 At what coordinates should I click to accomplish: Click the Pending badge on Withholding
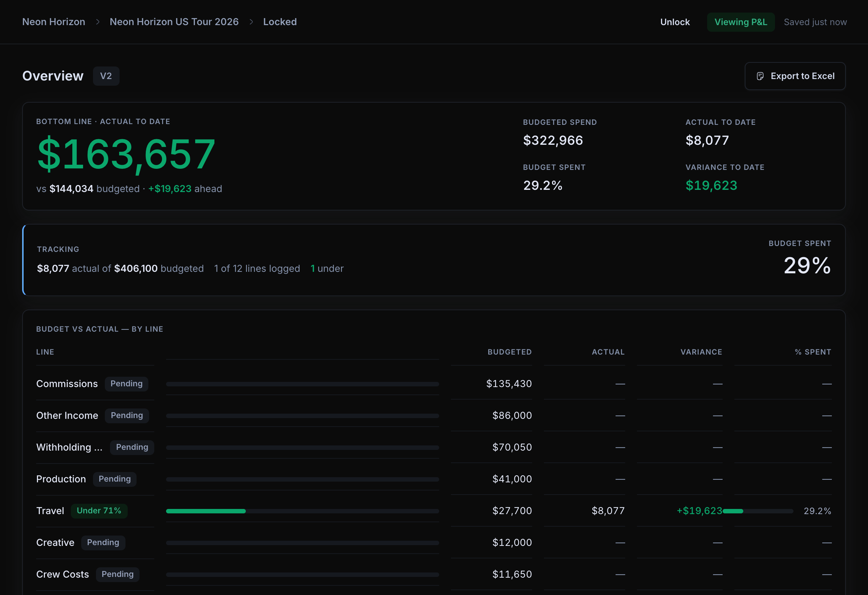coord(132,447)
